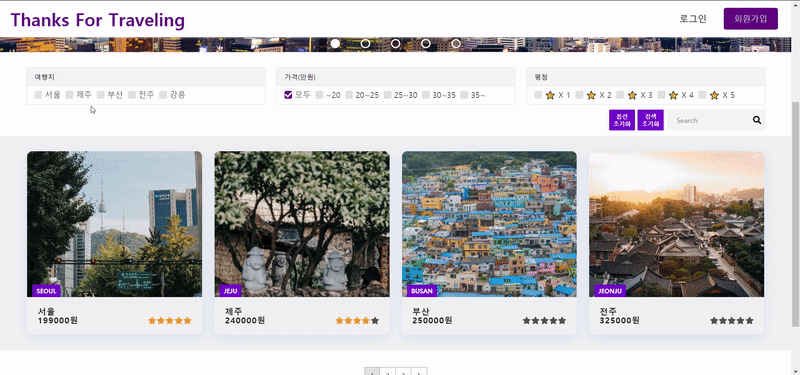The image size is (800, 375).
Task: Click the Thanks For Traveling logo
Action: coord(97,20)
